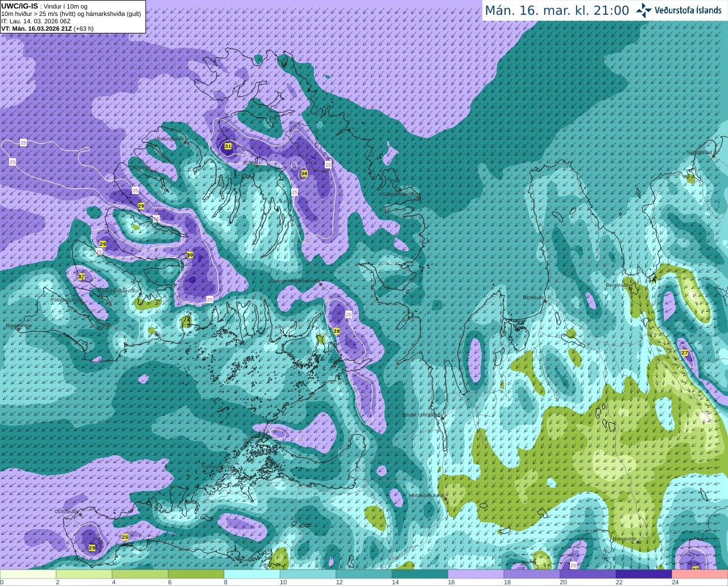Viewport: 728px width, 586px height.
Task: Click the Gjögurflugvöllur station label
Action: point(401,194)
